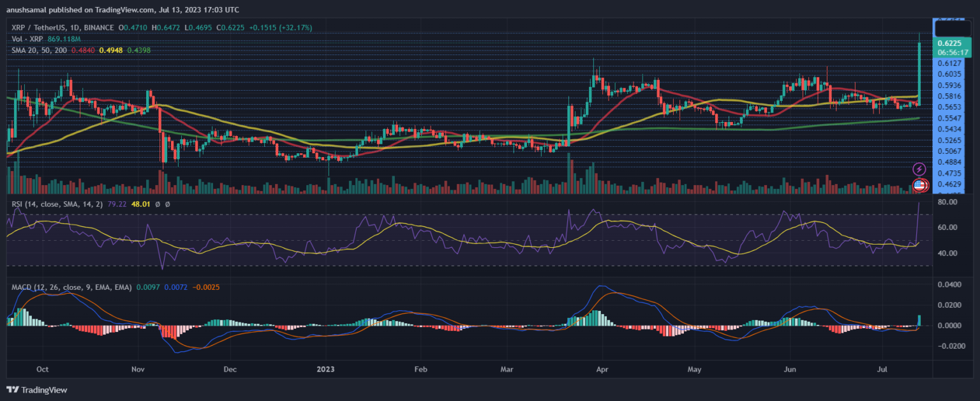
Task: Click the purple lightning bolt event icon
Action: 919,169
